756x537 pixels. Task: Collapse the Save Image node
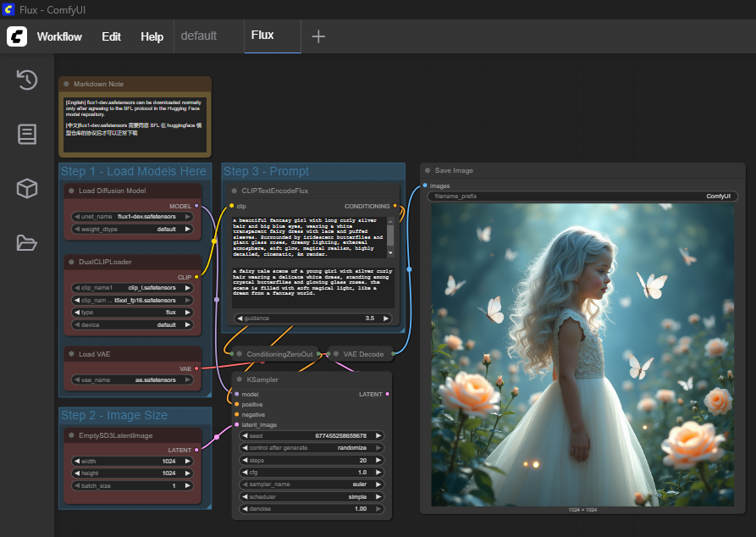pos(428,170)
